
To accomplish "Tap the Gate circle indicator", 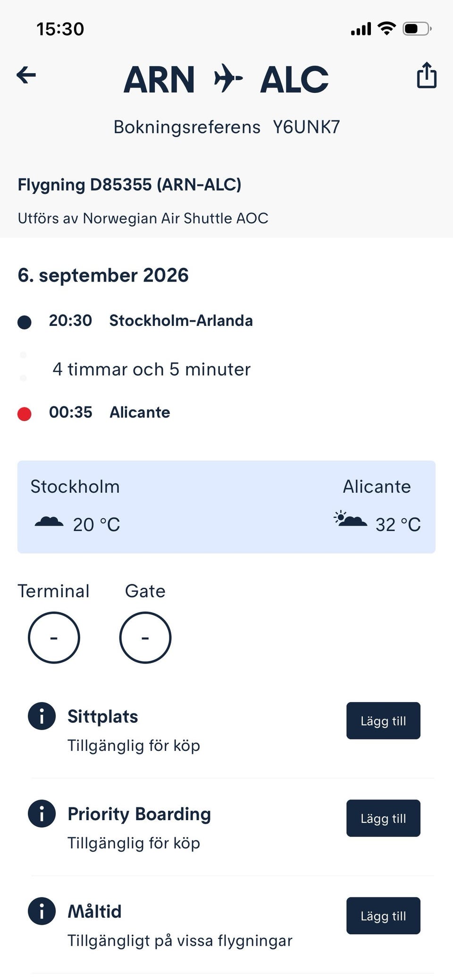I will [x=145, y=638].
